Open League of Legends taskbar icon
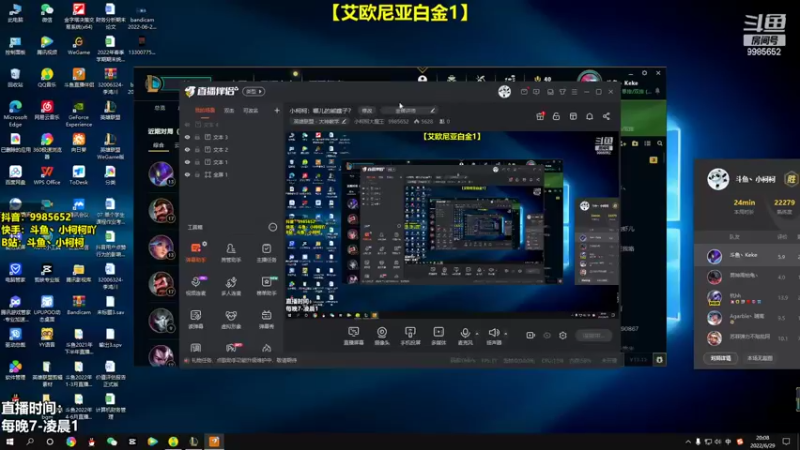Screen dimensions: 800x450 [193, 441]
